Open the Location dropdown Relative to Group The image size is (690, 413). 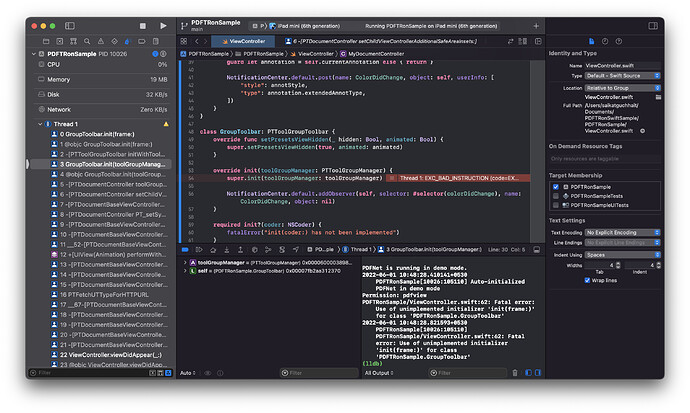click(623, 88)
